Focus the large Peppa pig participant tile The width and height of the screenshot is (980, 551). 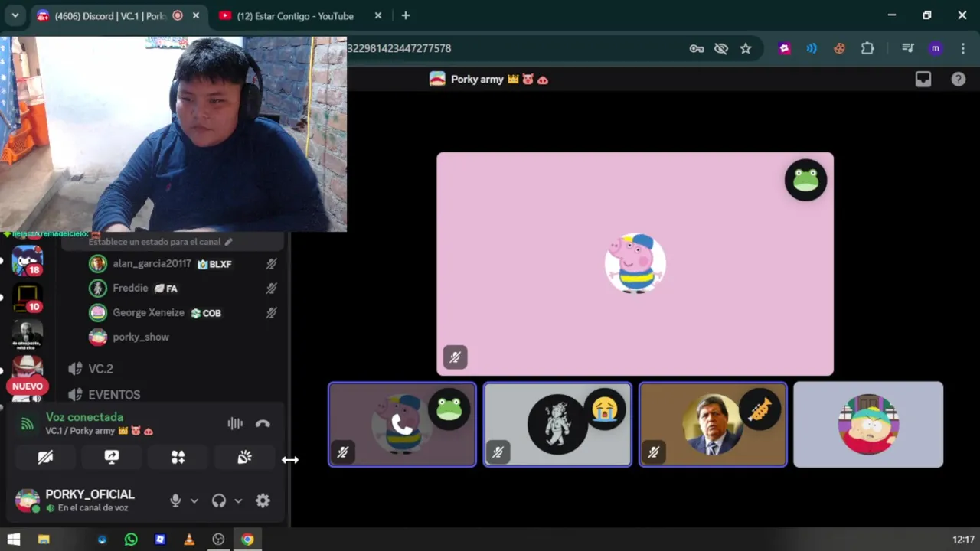coord(635,264)
